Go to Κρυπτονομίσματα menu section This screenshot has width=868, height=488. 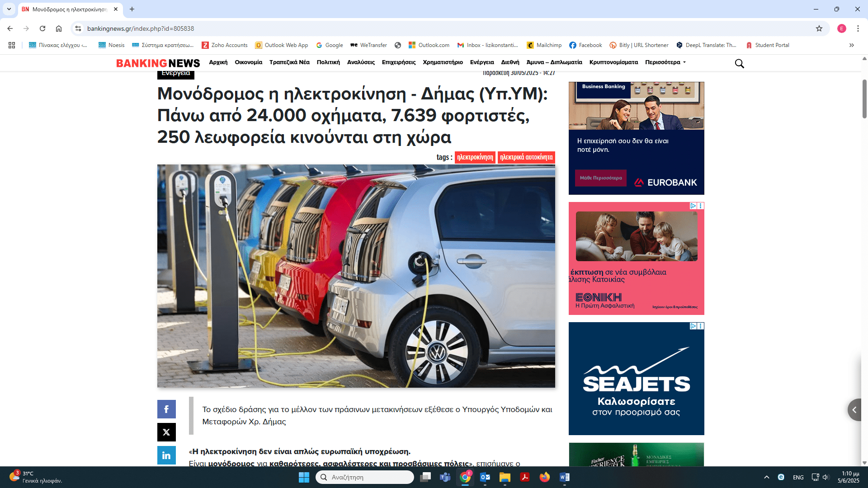(x=613, y=62)
